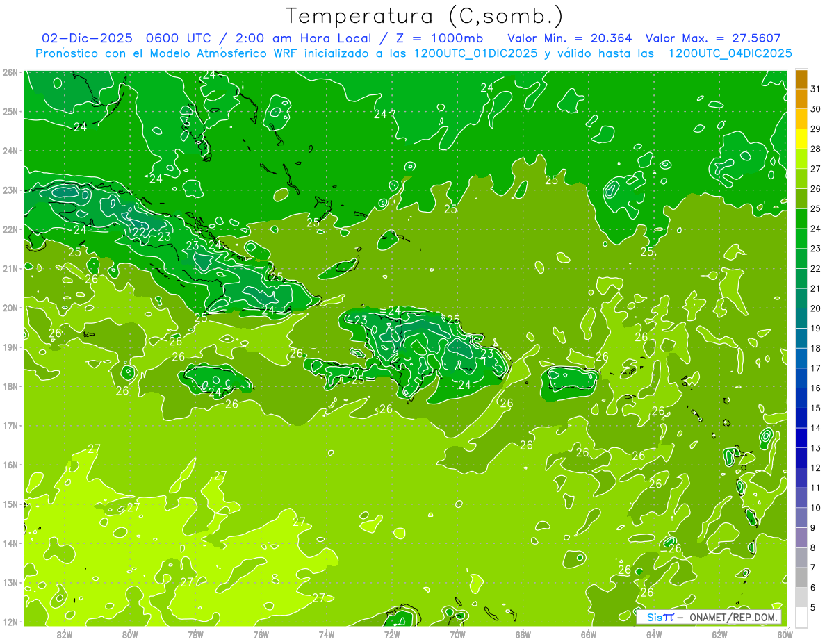Click the 15N latitude axis label
This screenshot has width=834, height=644.
click(10, 504)
